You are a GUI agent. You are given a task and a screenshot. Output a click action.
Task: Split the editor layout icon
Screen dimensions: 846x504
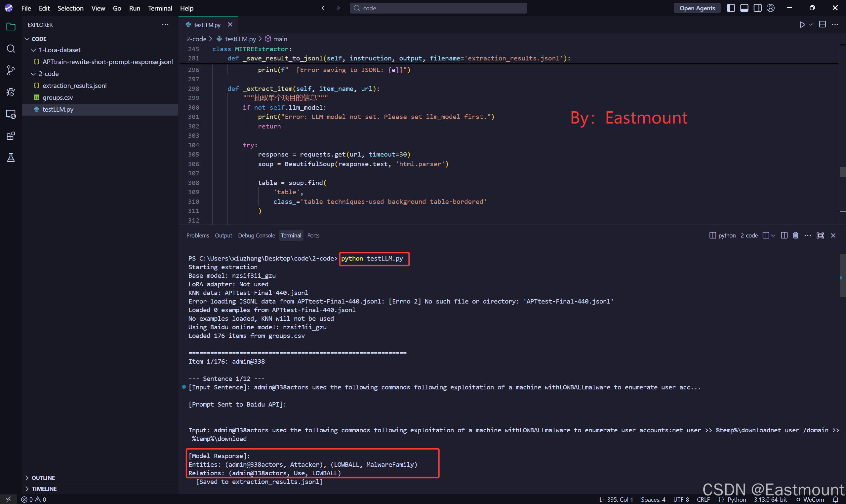[822, 24]
